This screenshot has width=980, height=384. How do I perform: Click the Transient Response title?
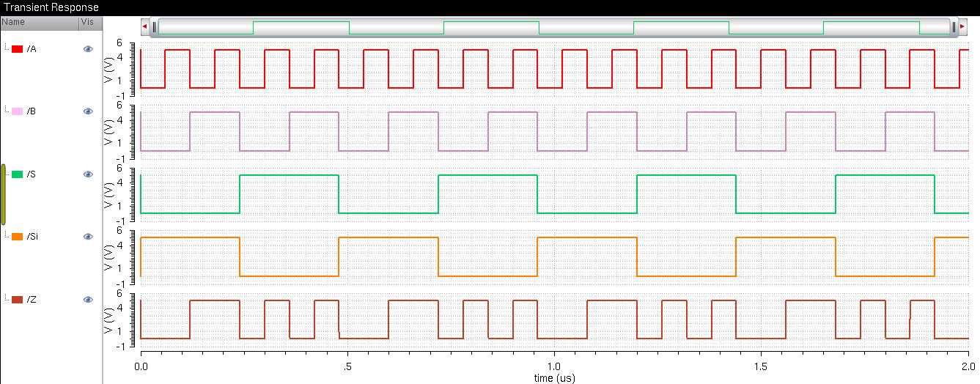coord(51,7)
